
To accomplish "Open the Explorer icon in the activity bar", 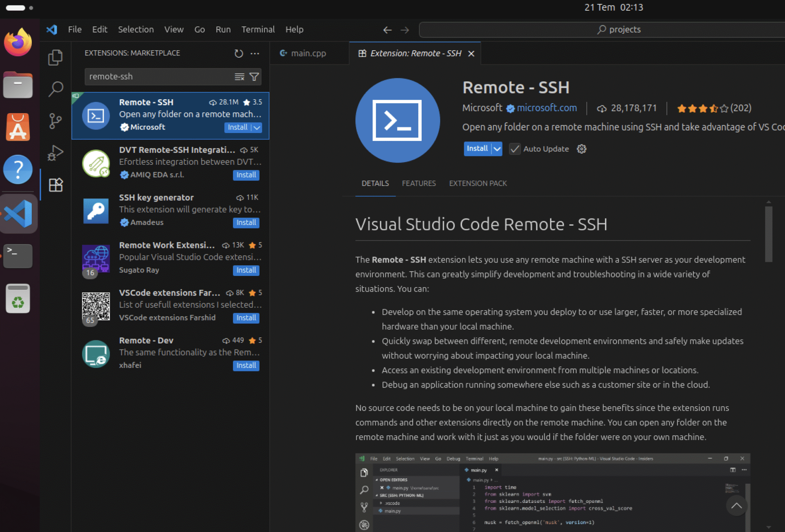I will click(56, 57).
